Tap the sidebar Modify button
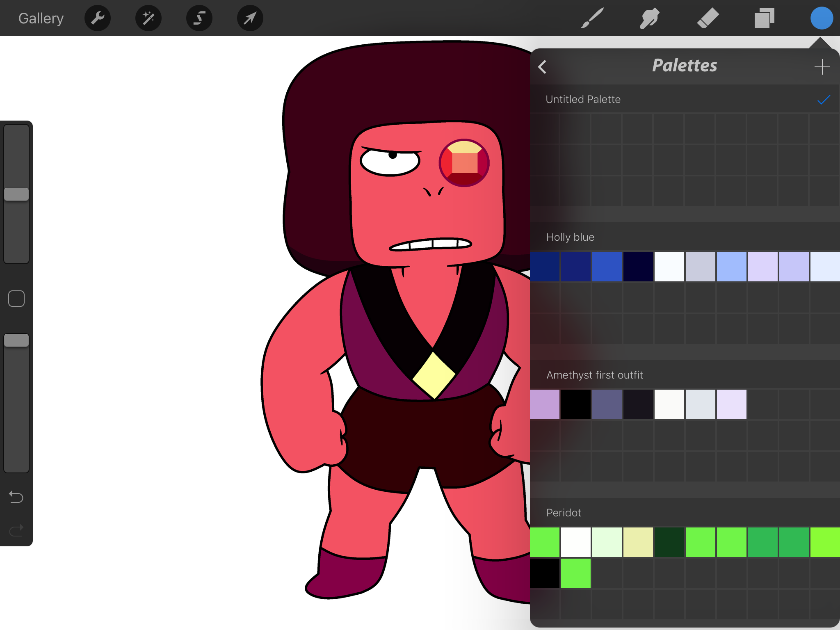 tap(16, 299)
